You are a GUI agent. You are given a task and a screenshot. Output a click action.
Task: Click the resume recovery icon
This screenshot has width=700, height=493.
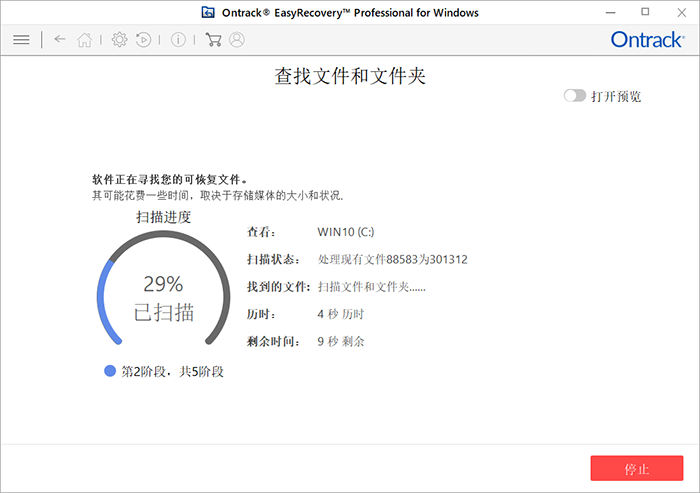143,40
